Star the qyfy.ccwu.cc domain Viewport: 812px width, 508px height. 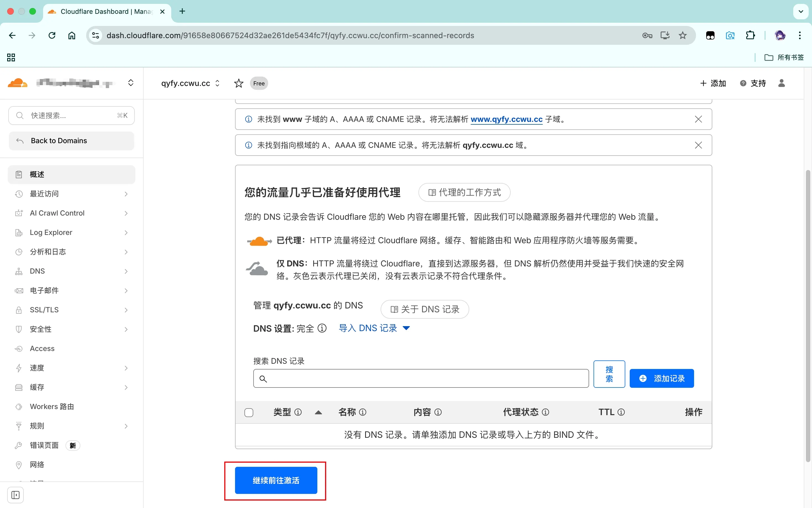(239, 83)
